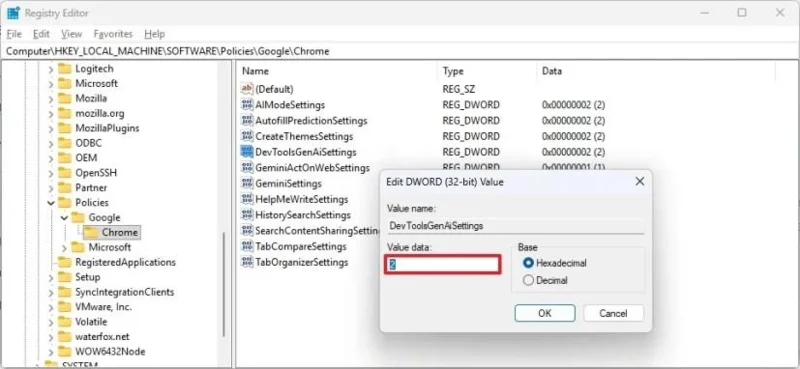Open the Edit menu
This screenshot has height=369, width=800.
pos(41,34)
